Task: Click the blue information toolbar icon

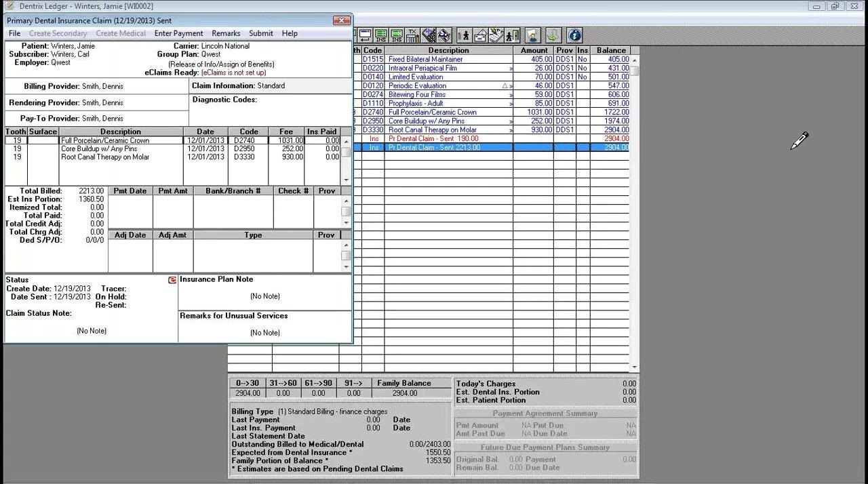Action: 574,35
